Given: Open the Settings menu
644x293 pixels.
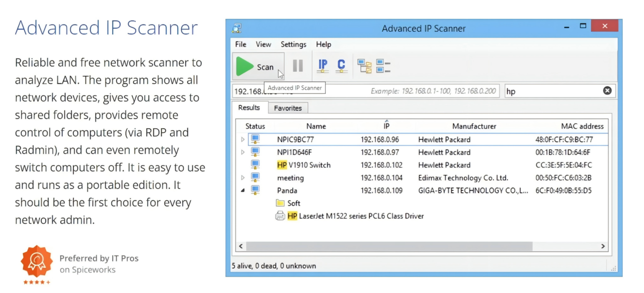Looking at the screenshot, I should click(293, 44).
